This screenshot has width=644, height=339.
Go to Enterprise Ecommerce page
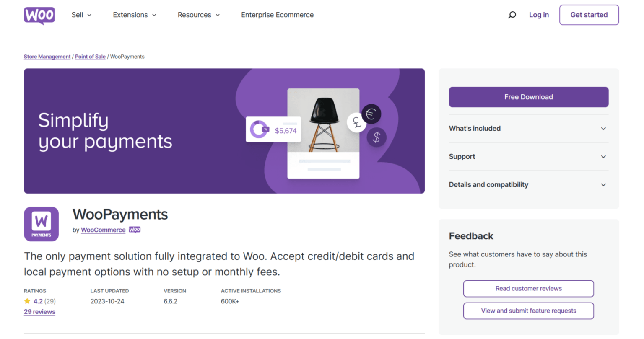[x=277, y=15]
